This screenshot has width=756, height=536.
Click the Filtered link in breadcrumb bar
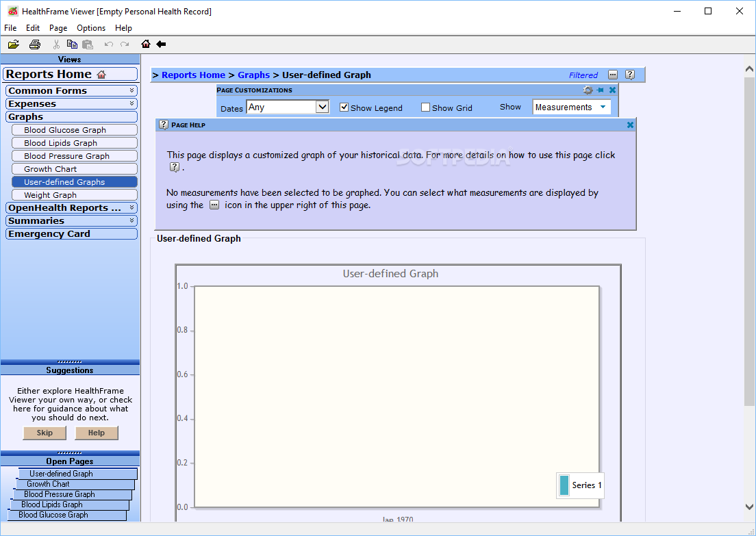583,75
